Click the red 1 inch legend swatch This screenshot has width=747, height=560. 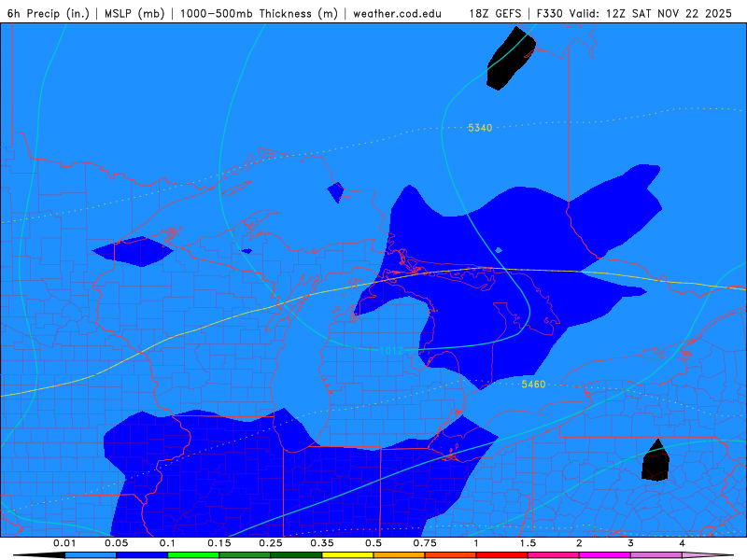click(502, 555)
